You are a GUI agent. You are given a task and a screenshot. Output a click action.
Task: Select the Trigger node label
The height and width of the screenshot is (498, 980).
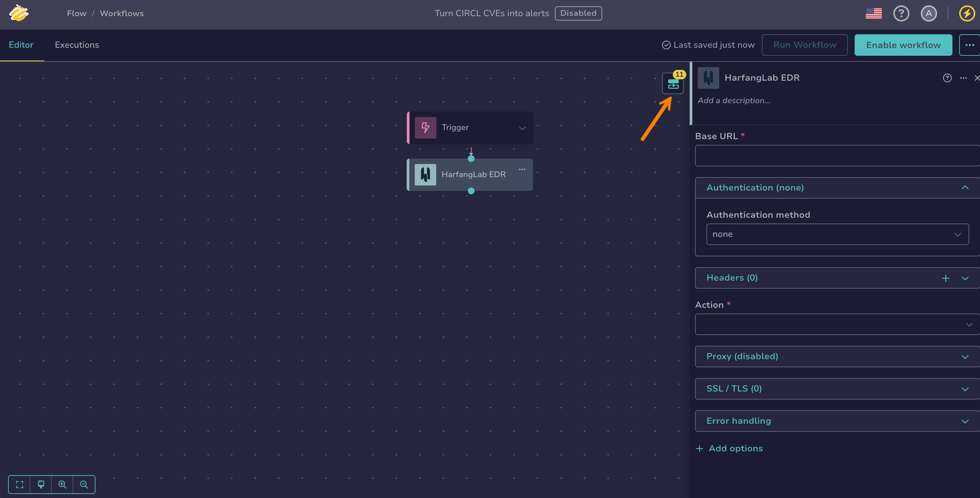point(455,127)
